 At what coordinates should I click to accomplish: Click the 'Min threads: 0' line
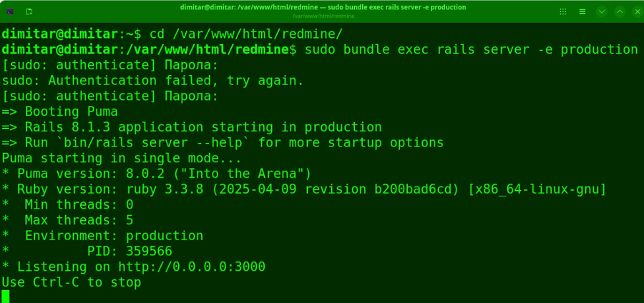click(67, 204)
